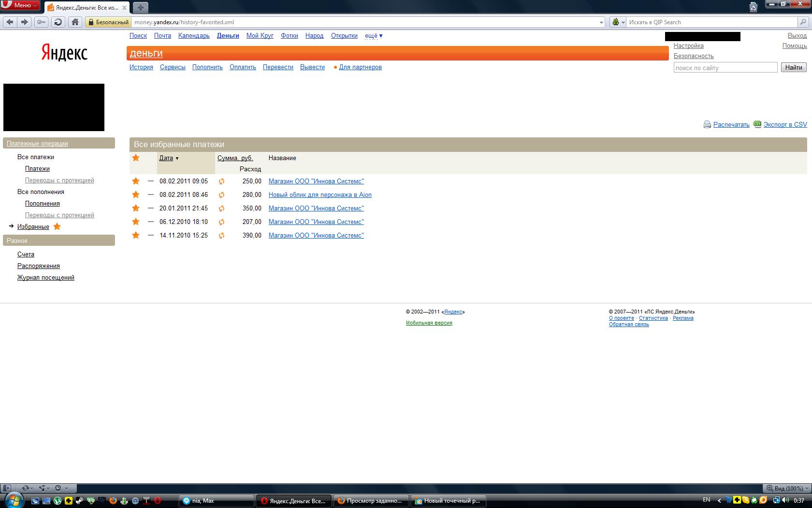Image resolution: width=812 pixels, height=508 pixels.
Task: Open the Настройка link
Action: [x=689, y=46]
